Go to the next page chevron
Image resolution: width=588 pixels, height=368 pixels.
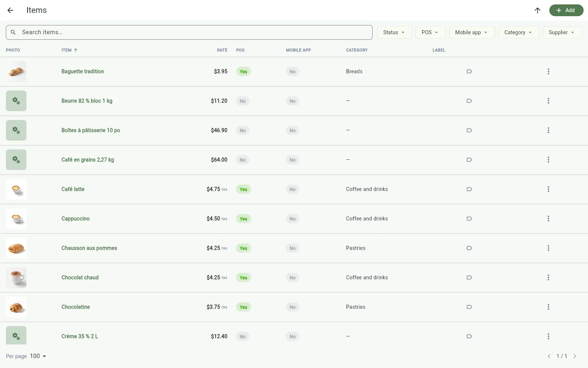[x=575, y=356]
